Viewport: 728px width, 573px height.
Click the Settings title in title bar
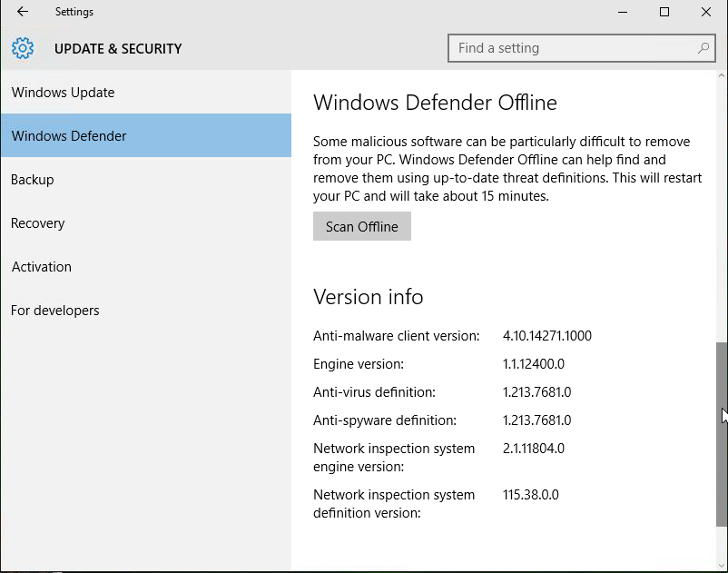coord(74,12)
